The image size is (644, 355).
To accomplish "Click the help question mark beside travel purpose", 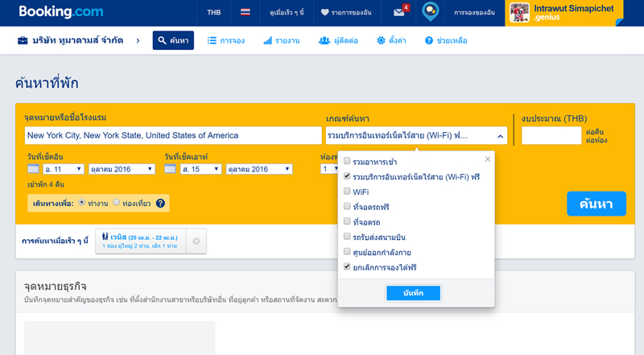I will click(x=160, y=204).
